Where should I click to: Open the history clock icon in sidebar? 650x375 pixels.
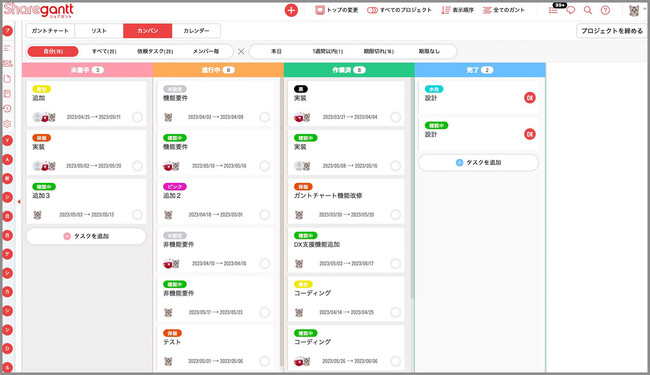7,109
